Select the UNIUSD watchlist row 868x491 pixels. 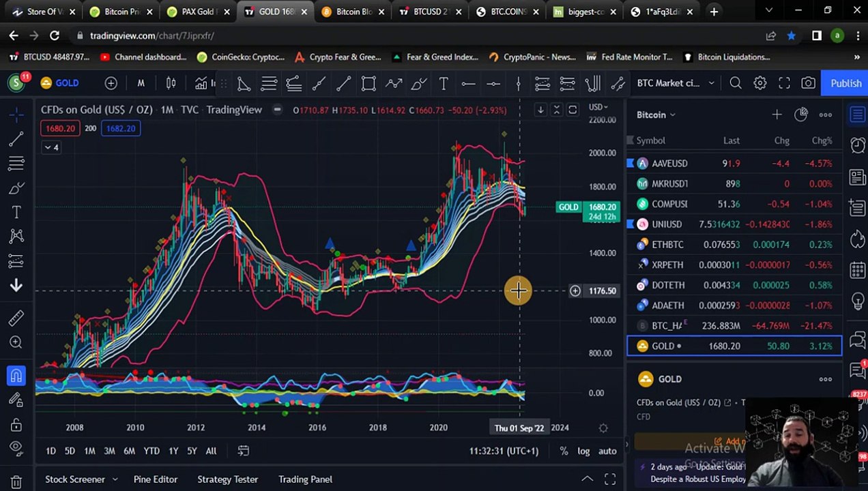tap(734, 224)
